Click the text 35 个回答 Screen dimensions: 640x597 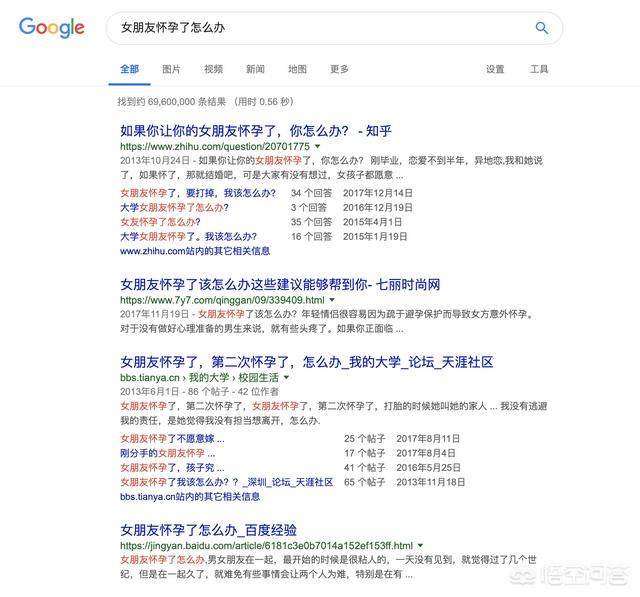[x=311, y=222]
